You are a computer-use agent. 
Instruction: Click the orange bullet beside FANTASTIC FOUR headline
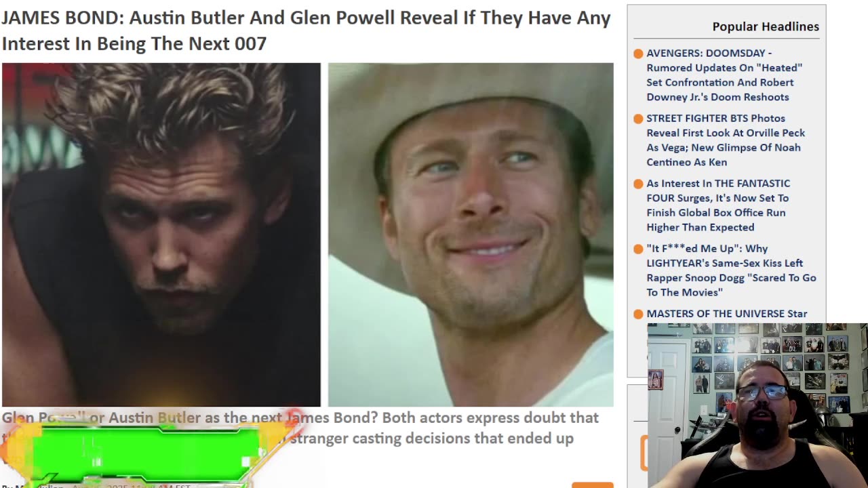click(x=638, y=184)
